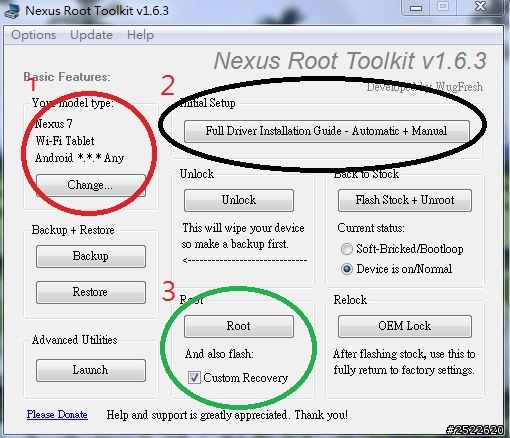Click the 'Developed by WugFresh' text
The image size is (510, 438).
424,87
